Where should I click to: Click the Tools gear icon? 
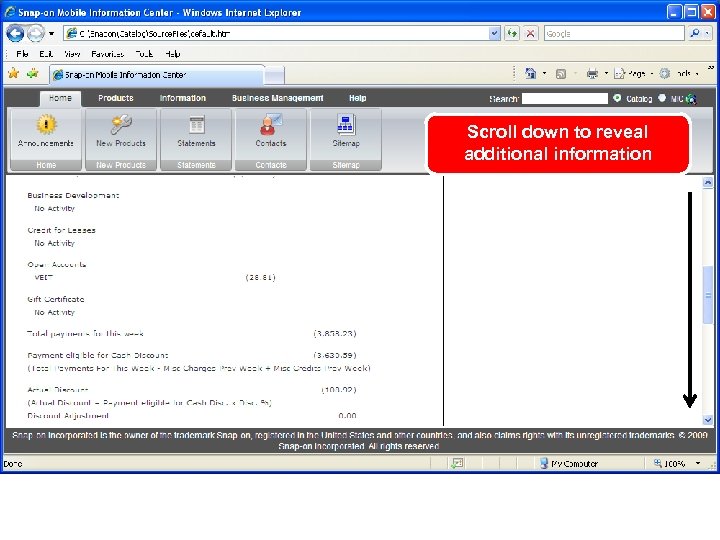tap(664, 73)
